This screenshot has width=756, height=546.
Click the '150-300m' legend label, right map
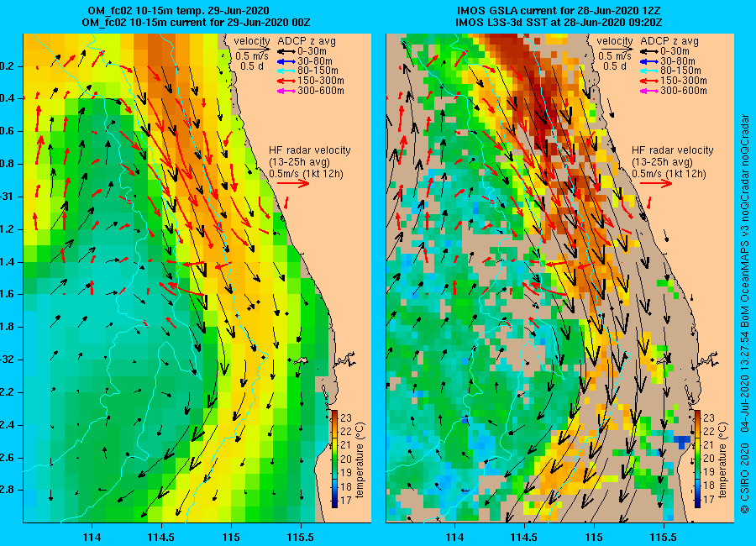click(683, 81)
